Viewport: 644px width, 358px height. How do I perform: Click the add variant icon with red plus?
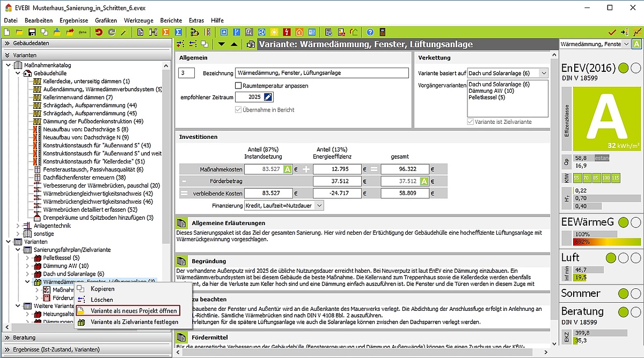click(x=181, y=44)
